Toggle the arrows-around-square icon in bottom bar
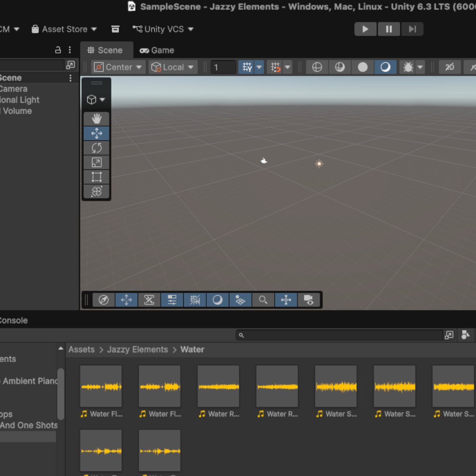 pos(286,300)
